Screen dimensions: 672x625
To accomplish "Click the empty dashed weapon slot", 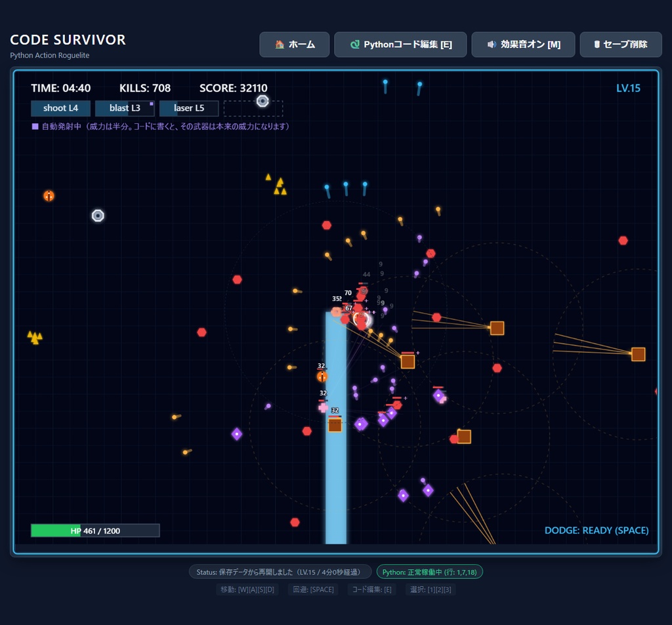I will click(253, 108).
